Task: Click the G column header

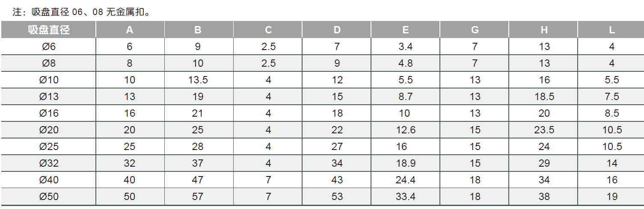Action: (x=475, y=30)
